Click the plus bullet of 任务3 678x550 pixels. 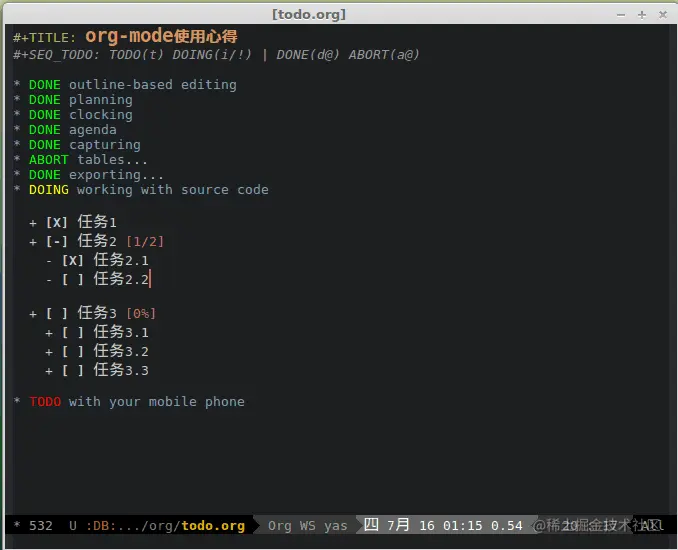click(33, 314)
